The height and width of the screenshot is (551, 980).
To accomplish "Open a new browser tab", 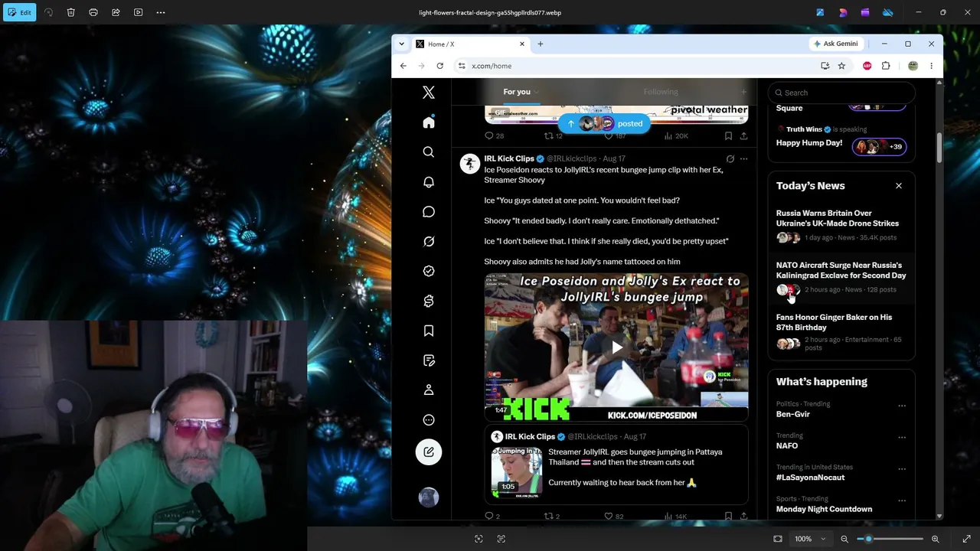I will point(541,44).
